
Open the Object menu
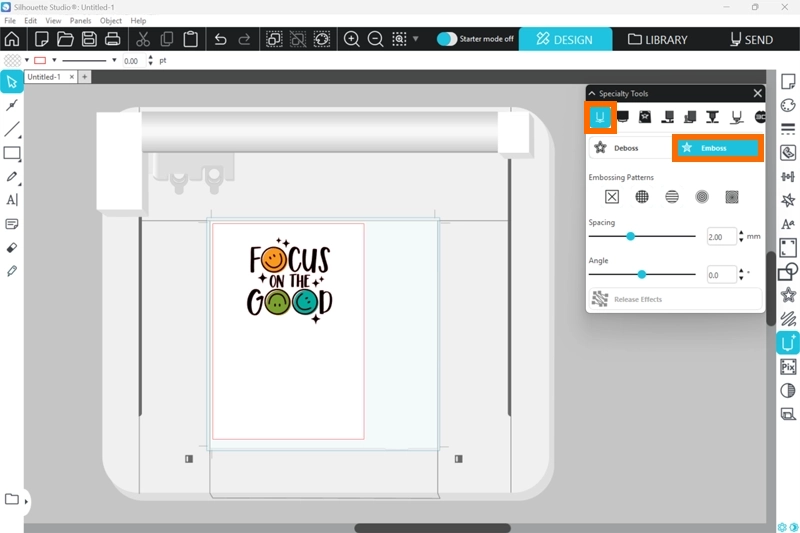pos(111,20)
